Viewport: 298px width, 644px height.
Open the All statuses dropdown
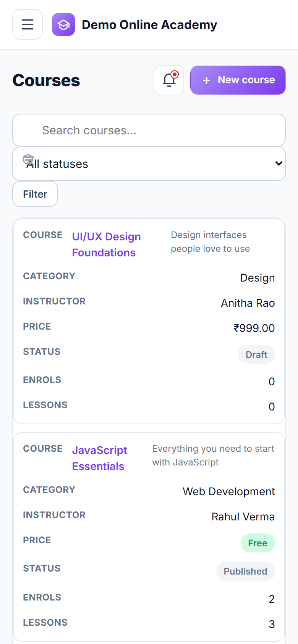[x=149, y=164]
